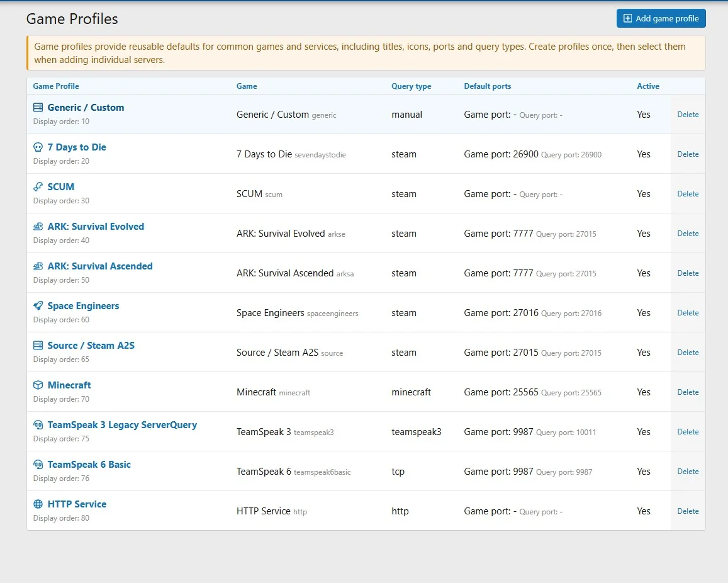The width and height of the screenshot is (728, 583).
Task: Open TeamSpeak 3 Legacy ServerQuery profile
Action: coord(122,424)
